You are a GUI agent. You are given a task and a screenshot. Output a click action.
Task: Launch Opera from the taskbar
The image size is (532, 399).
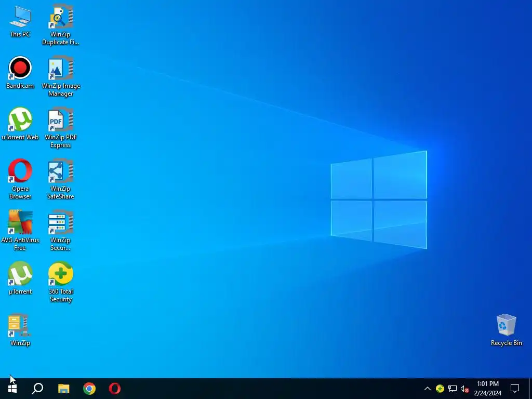tap(115, 389)
